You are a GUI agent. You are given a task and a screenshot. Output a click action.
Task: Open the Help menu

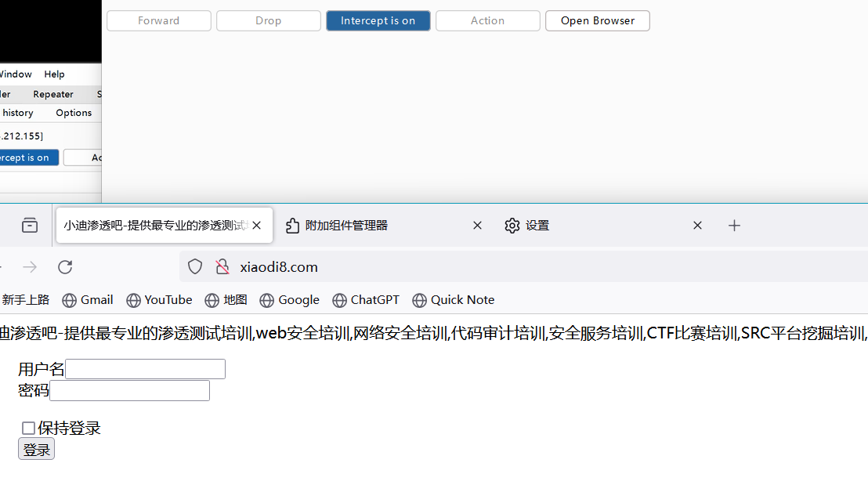(x=54, y=74)
